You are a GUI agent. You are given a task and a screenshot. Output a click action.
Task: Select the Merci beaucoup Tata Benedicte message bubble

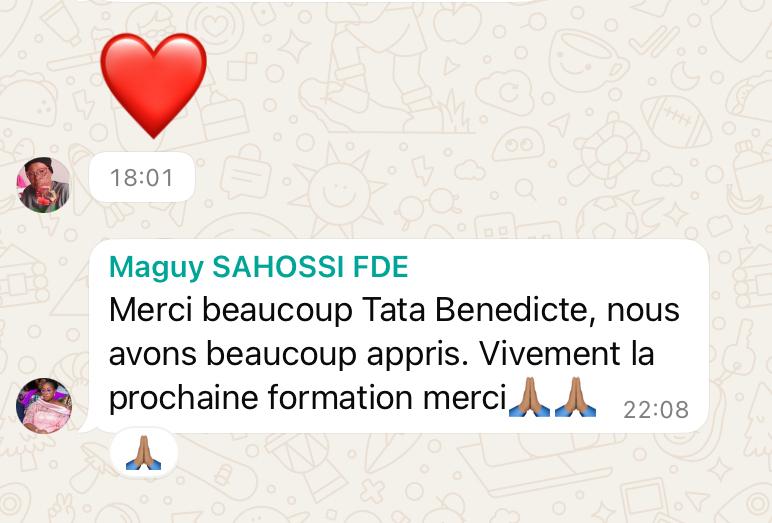pos(398,336)
